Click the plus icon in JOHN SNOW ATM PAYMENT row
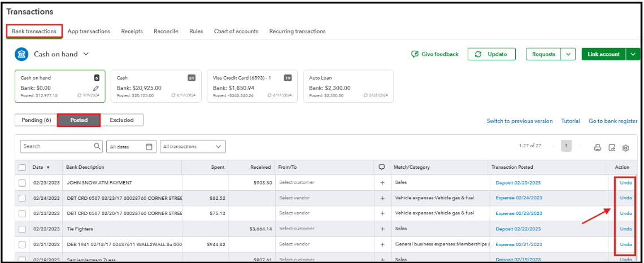Screen dimensions: 644x263 [382, 183]
